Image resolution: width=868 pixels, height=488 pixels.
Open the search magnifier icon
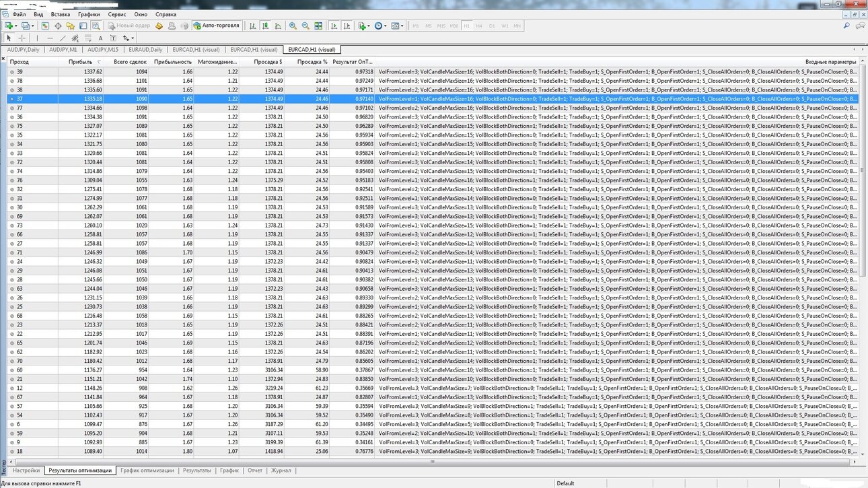(x=846, y=26)
